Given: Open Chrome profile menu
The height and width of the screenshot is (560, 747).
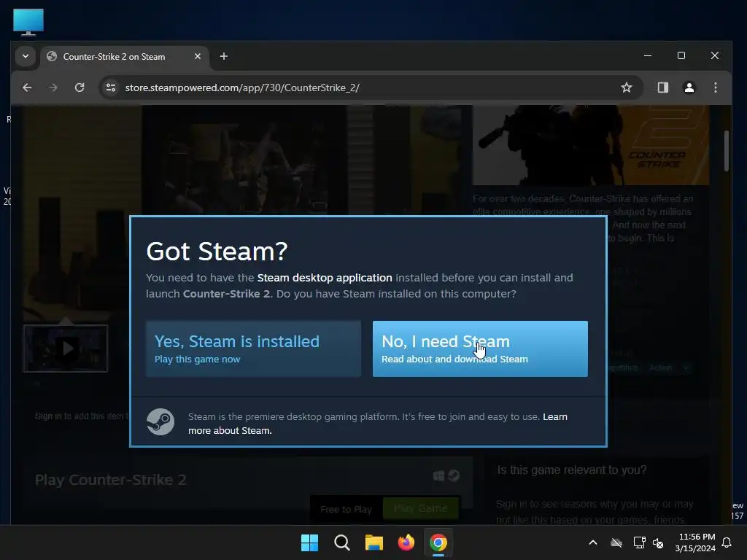Looking at the screenshot, I should tap(689, 87).
